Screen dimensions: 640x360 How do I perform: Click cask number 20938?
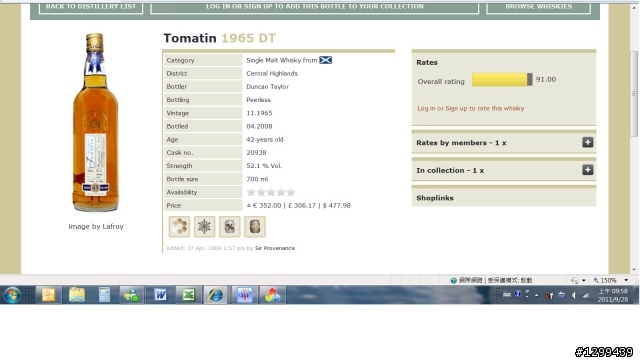click(x=256, y=153)
